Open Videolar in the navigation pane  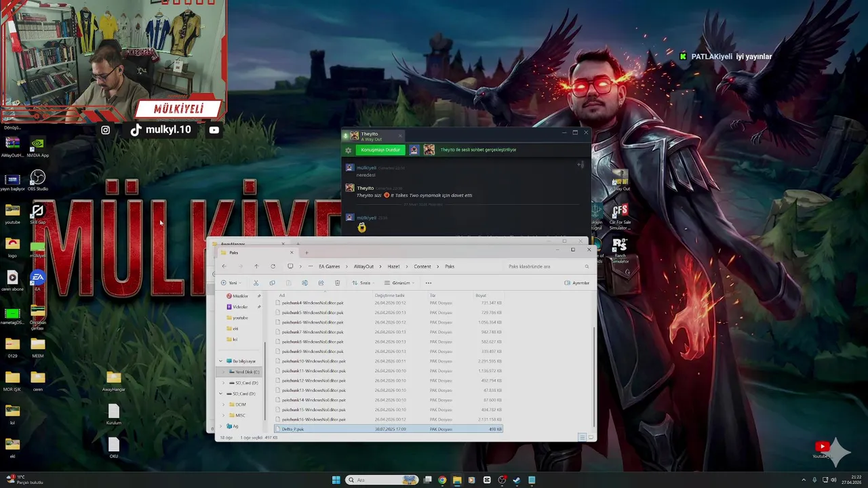pos(240,307)
